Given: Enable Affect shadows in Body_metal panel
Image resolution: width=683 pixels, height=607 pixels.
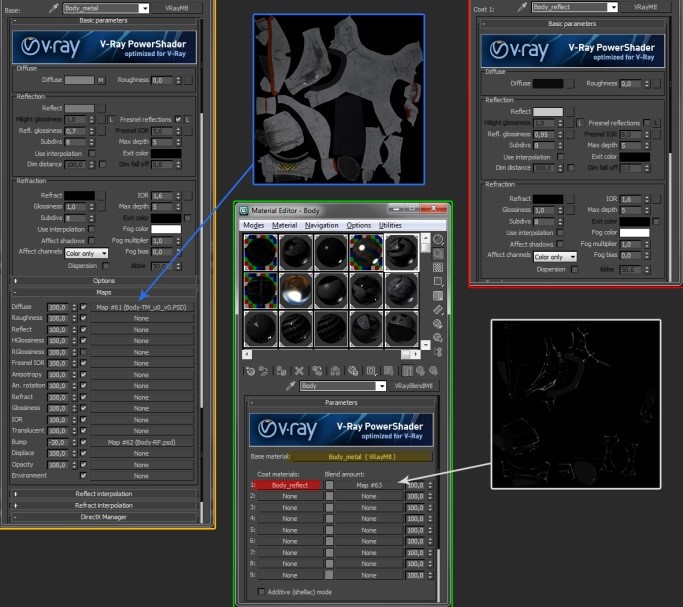Looking at the screenshot, I should click(91, 240).
